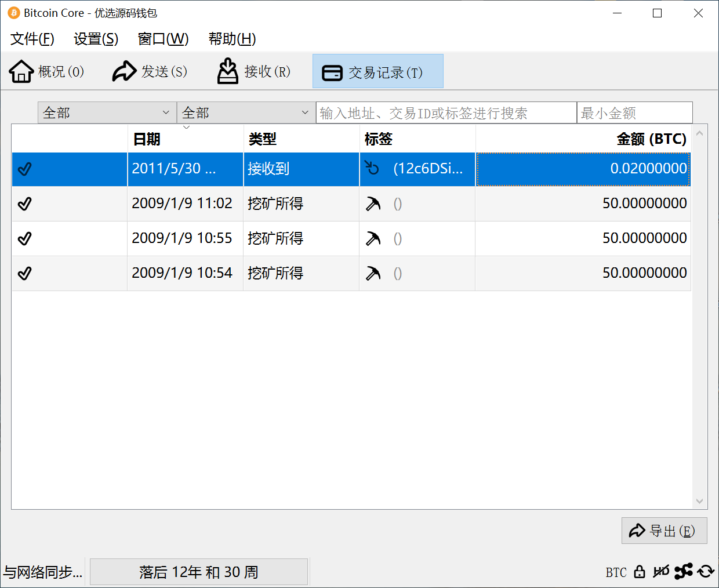Click the received-with arrow icon beside 12c6DSi
The height and width of the screenshot is (588, 719).
pyautogui.click(x=373, y=169)
